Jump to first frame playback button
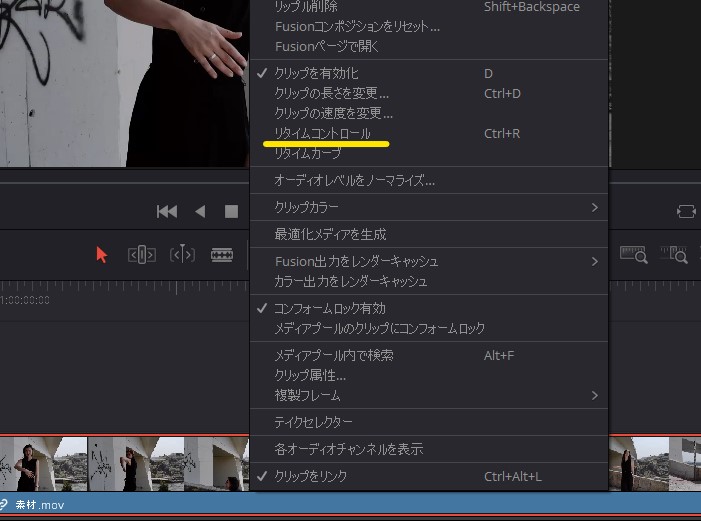The height and width of the screenshot is (521, 701). coord(167,211)
